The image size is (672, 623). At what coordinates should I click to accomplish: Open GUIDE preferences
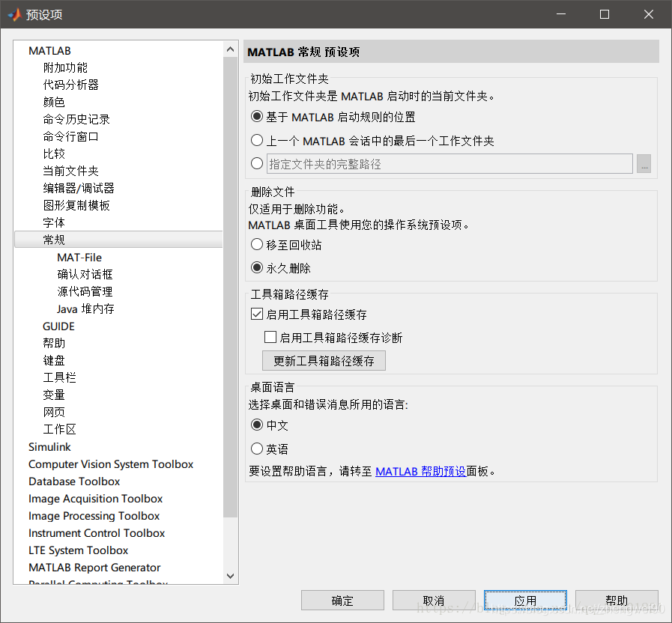point(58,326)
